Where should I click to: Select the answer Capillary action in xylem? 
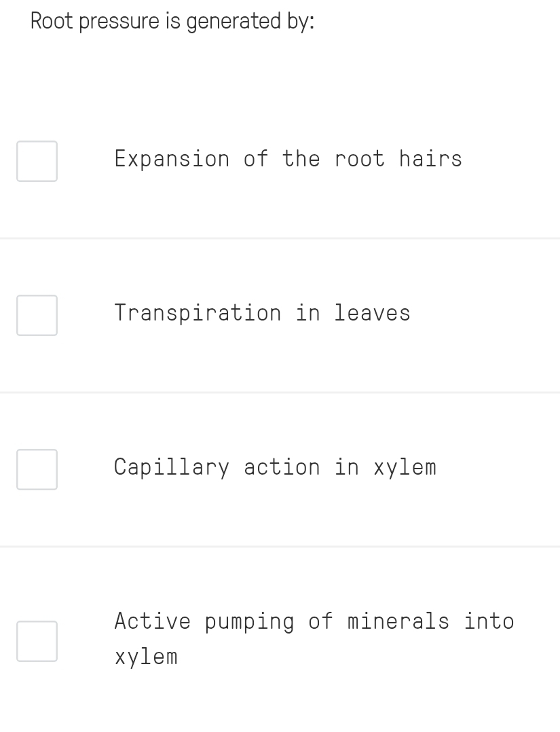pyautogui.click(x=276, y=467)
